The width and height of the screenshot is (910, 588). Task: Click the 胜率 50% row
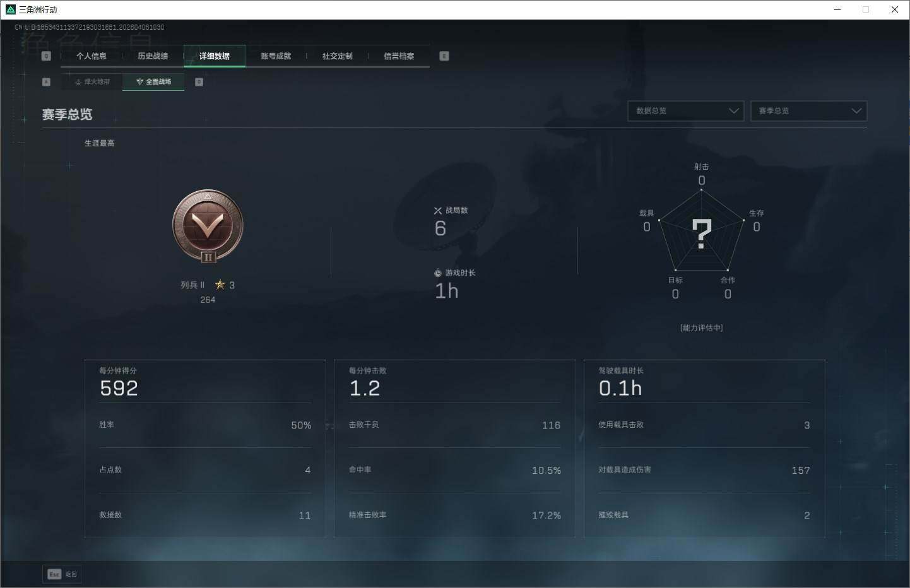click(205, 425)
